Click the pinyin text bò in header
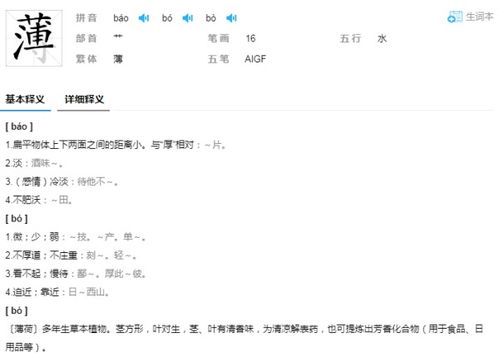The width and height of the screenshot is (499, 362). point(211,18)
